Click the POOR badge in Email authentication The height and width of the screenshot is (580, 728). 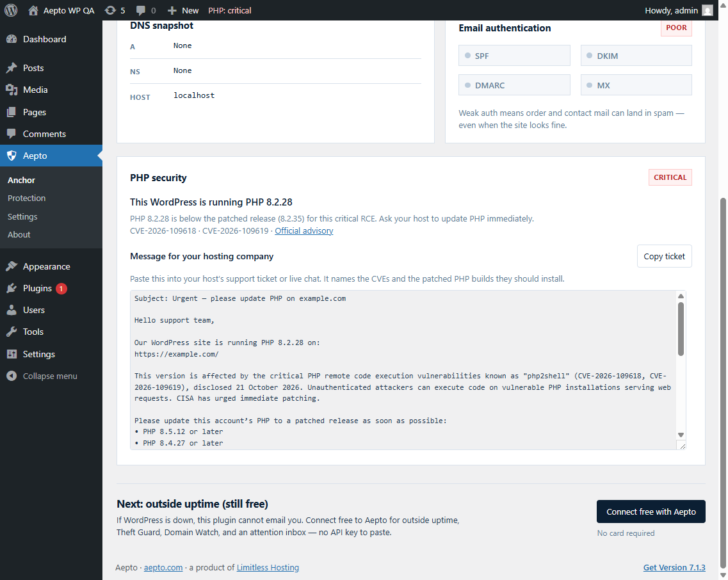676,28
